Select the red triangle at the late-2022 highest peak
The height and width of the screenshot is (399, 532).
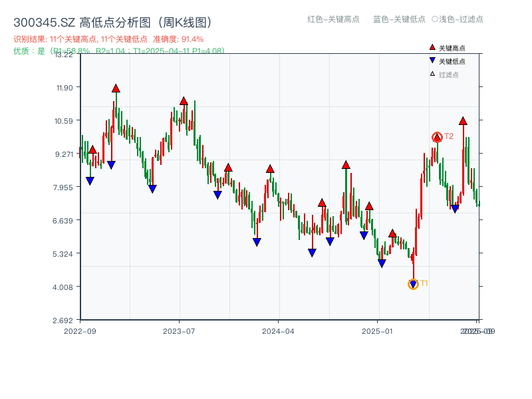[116, 87]
